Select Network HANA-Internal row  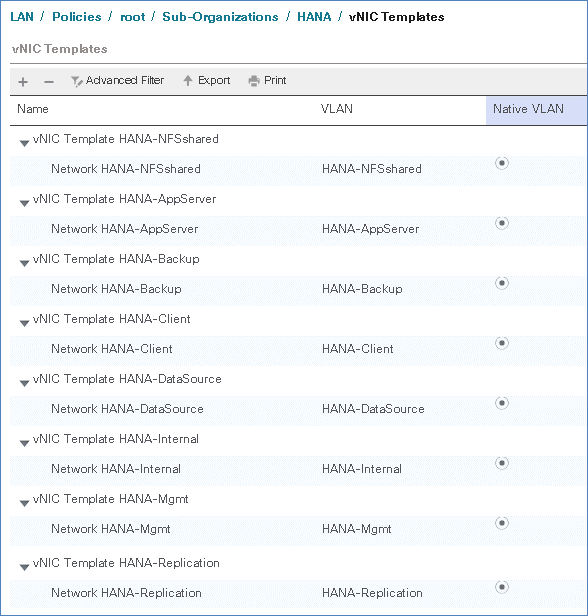pos(299,469)
